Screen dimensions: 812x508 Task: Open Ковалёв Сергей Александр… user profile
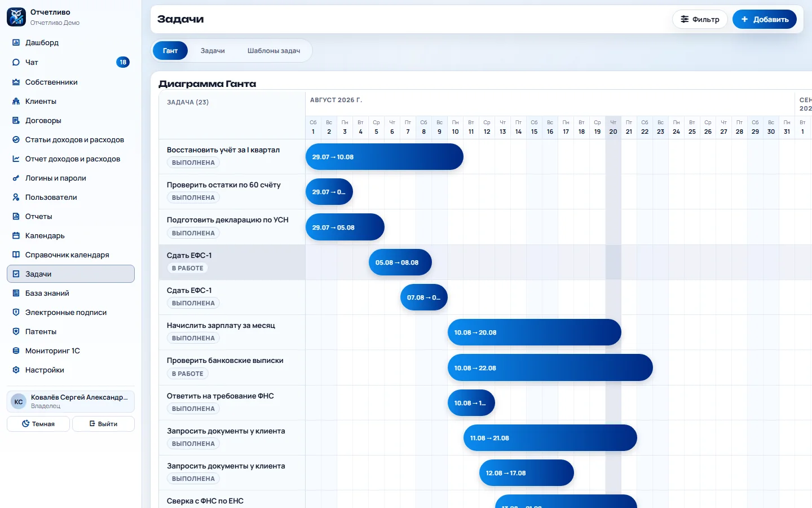[x=70, y=401]
